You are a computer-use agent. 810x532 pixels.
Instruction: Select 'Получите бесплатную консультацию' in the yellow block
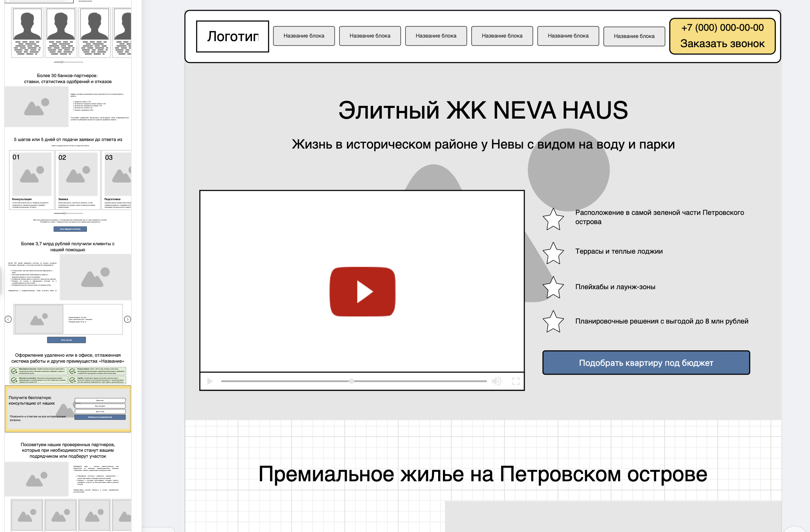point(32,400)
